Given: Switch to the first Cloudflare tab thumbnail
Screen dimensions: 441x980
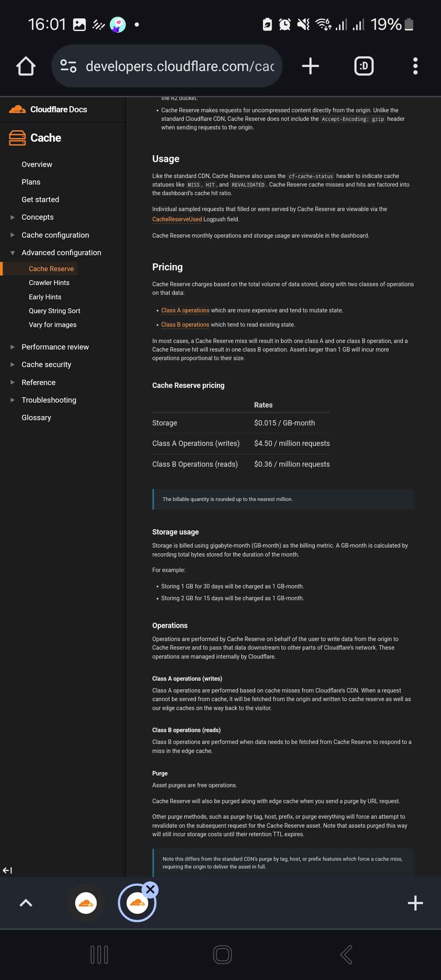Looking at the screenshot, I should click(x=85, y=903).
